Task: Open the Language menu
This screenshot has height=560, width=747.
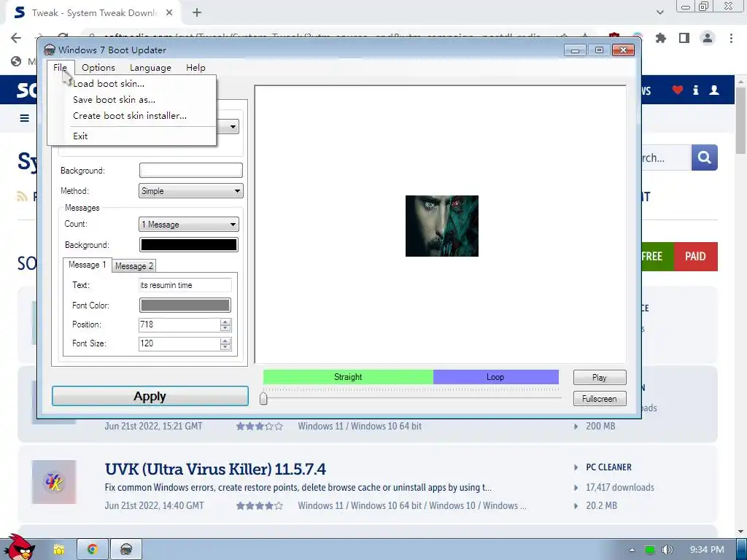Action: click(x=150, y=68)
